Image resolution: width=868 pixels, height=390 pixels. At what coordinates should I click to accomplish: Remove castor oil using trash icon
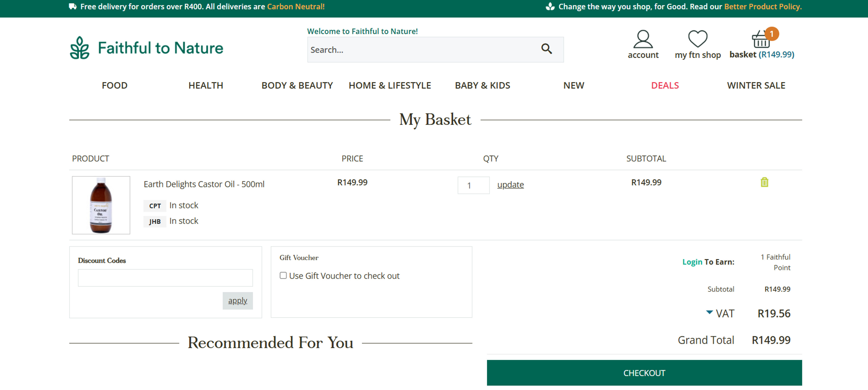(x=764, y=182)
